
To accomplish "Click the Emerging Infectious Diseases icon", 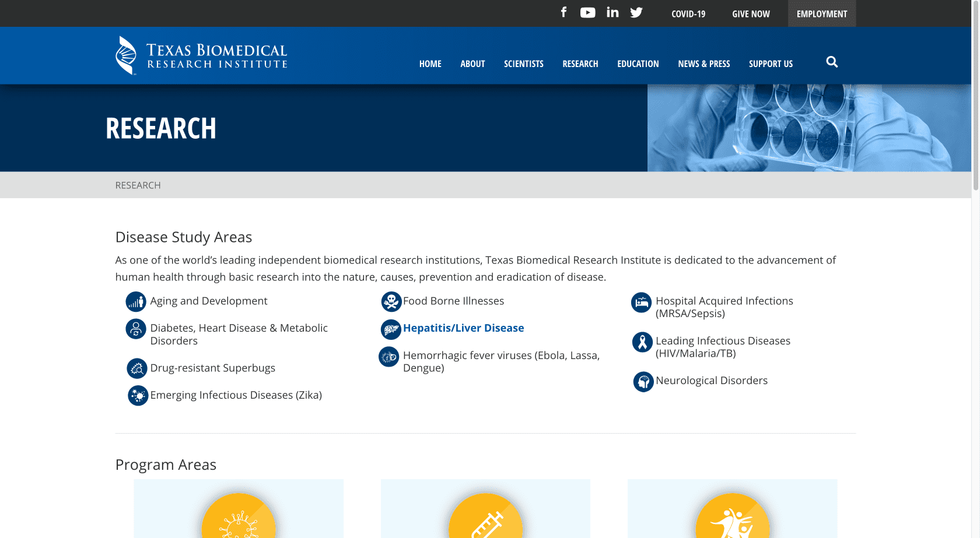I will tap(138, 396).
